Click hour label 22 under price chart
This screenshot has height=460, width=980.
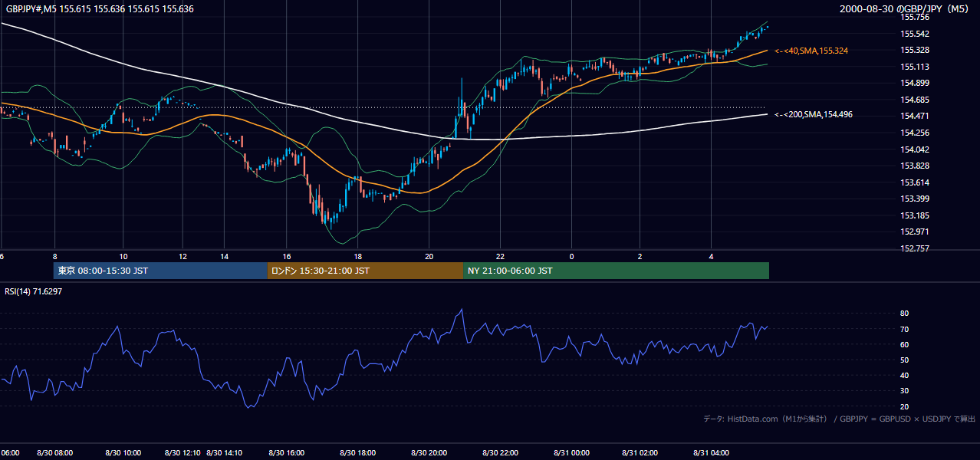tap(500, 256)
